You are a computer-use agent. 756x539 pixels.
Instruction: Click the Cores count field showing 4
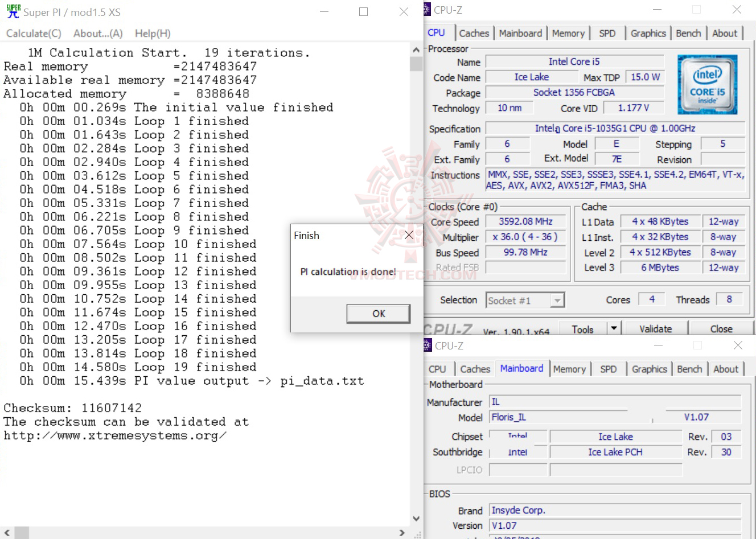652,299
